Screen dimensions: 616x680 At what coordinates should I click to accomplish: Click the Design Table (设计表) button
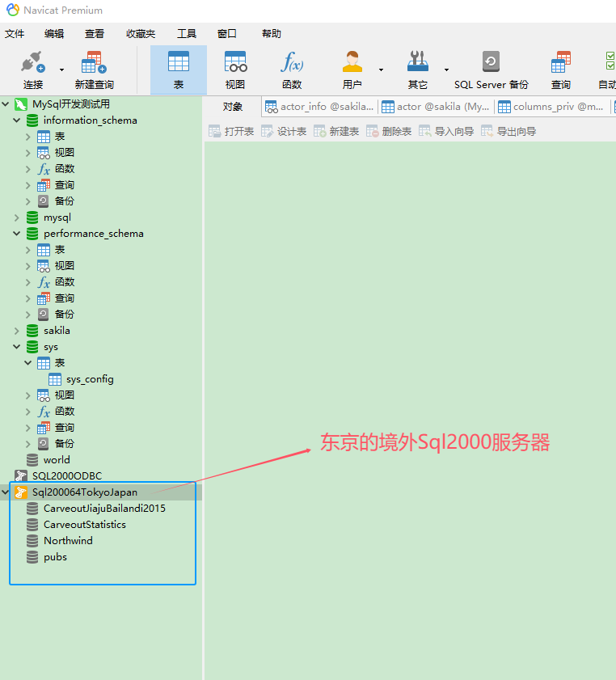(284, 132)
